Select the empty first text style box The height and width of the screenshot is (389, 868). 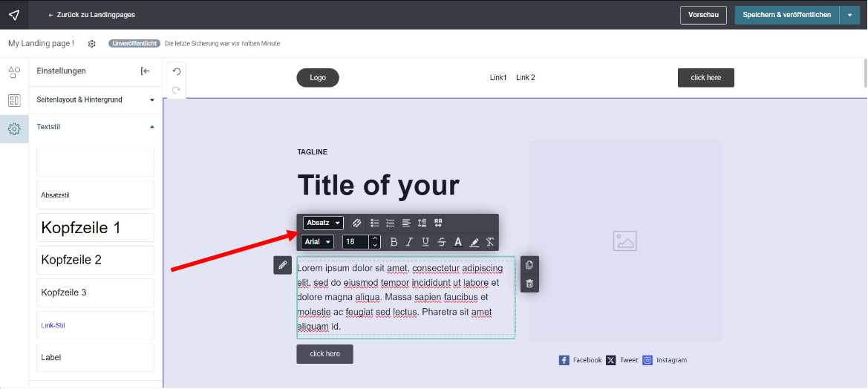coord(95,162)
